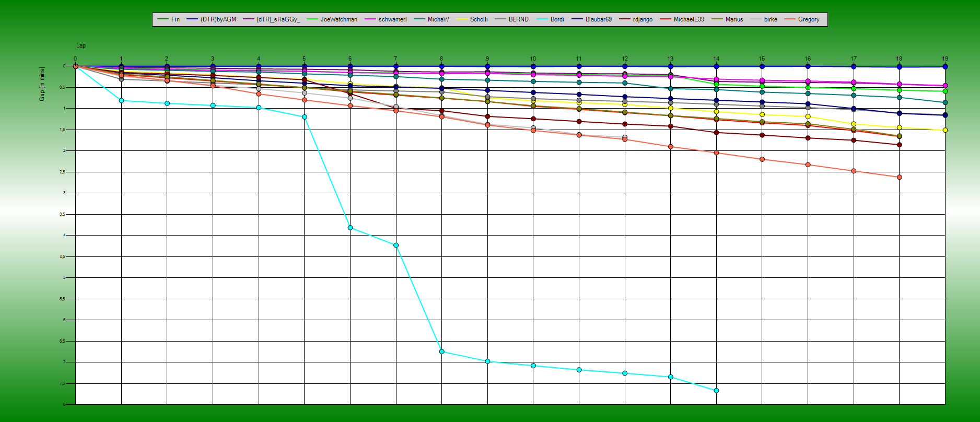This screenshot has height=422, width=980.
Task: Click the Fin legend entry
Action: click(168, 19)
